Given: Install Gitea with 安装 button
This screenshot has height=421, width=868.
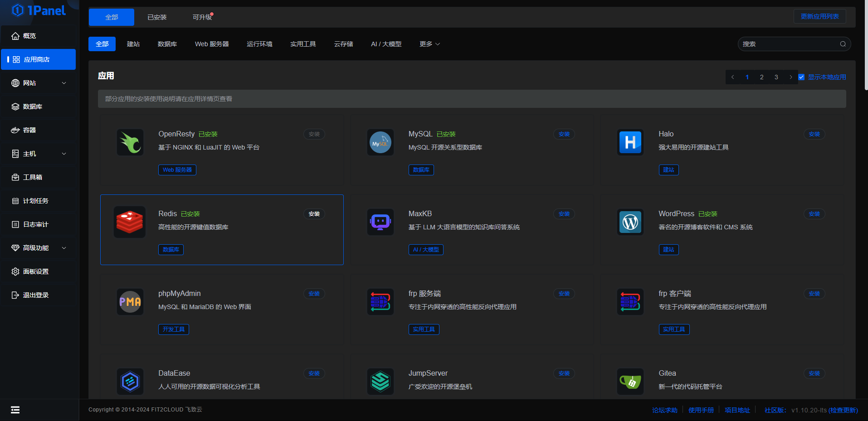Looking at the screenshot, I should tap(814, 373).
